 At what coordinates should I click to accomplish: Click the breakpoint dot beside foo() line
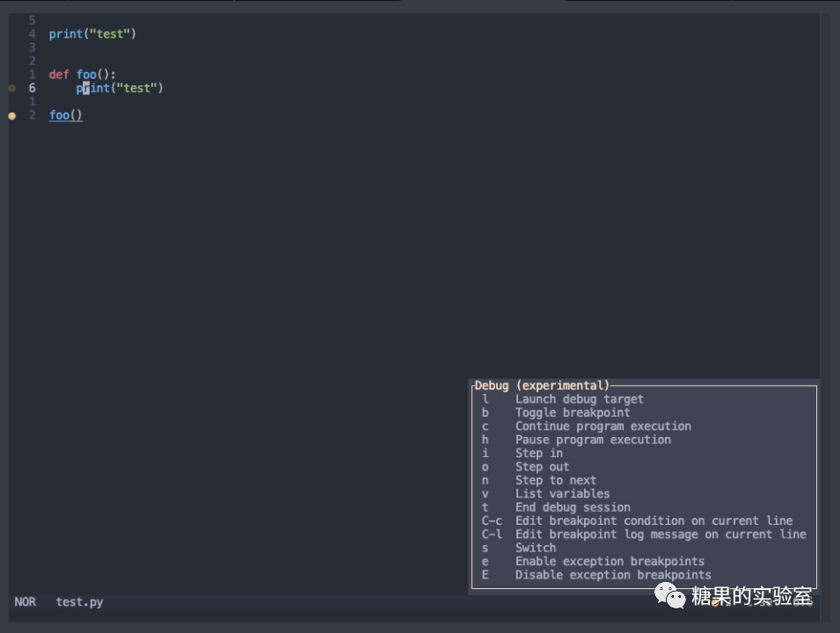11,116
